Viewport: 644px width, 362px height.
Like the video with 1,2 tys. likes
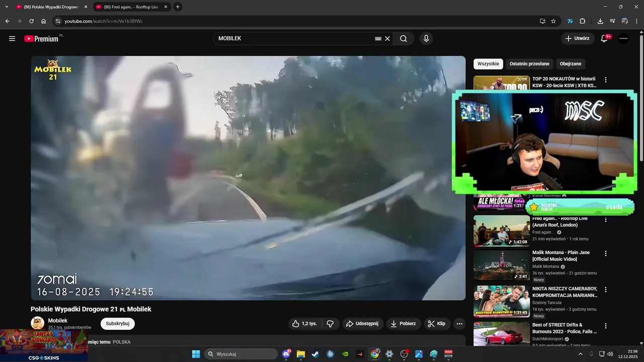coord(304,324)
